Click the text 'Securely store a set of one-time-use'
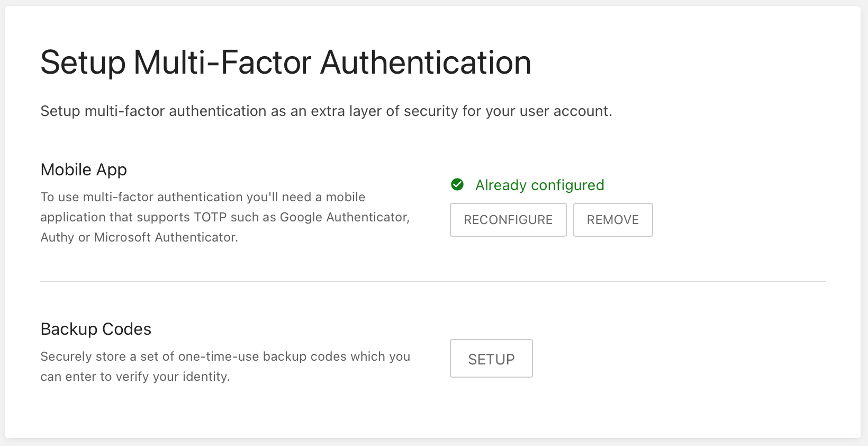This screenshot has width=868, height=446. tap(225, 367)
